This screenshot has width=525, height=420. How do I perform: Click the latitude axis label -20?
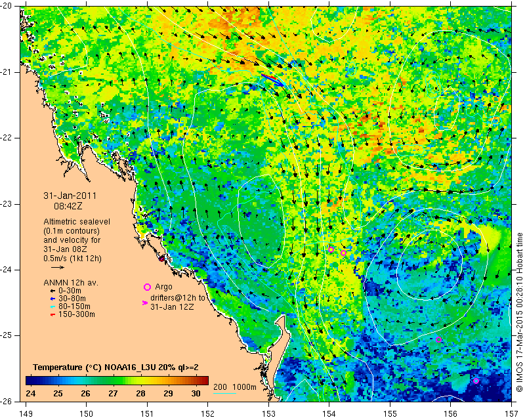(6, 6)
